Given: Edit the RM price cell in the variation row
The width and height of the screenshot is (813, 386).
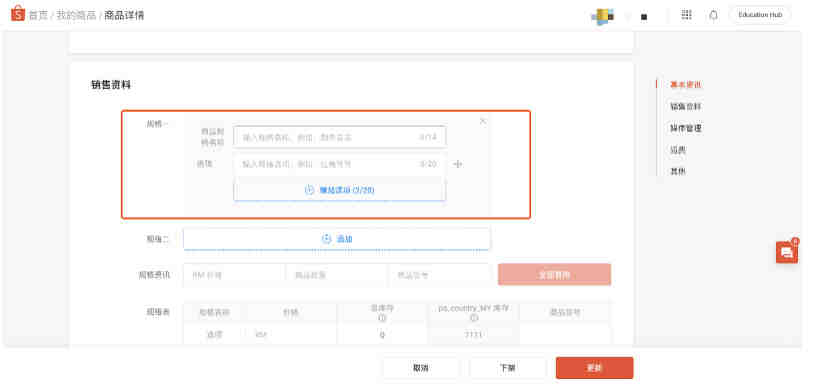Looking at the screenshot, I should pyautogui.click(x=291, y=335).
